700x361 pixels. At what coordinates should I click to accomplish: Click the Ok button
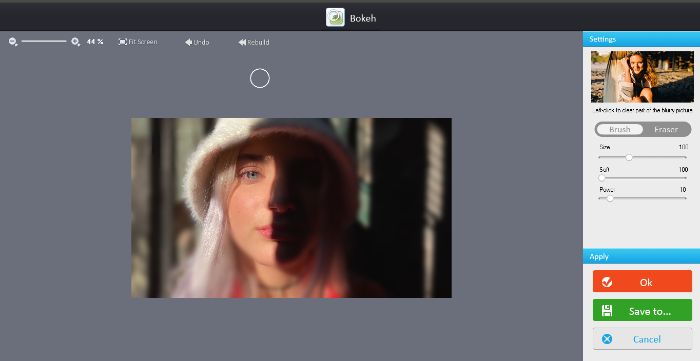coord(642,282)
